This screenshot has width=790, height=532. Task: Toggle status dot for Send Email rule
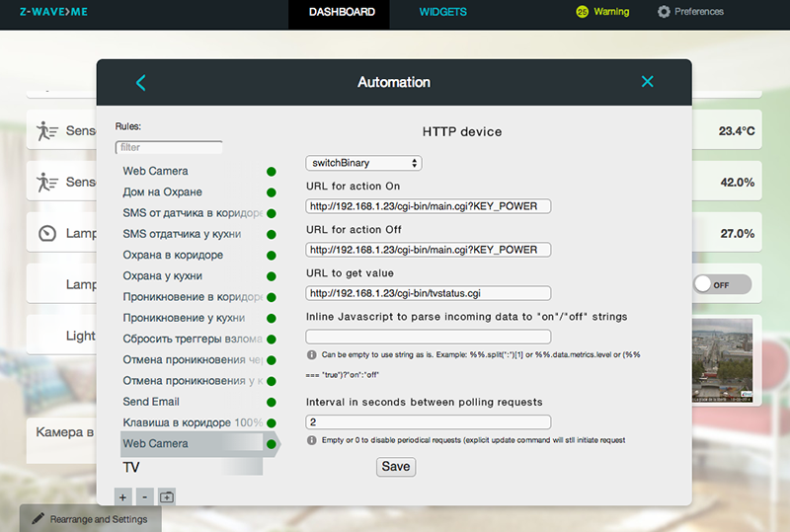coord(271,402)
